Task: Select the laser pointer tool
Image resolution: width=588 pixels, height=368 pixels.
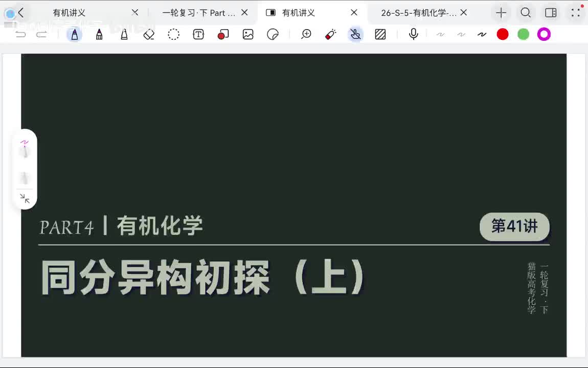Action: pos(330,34)
